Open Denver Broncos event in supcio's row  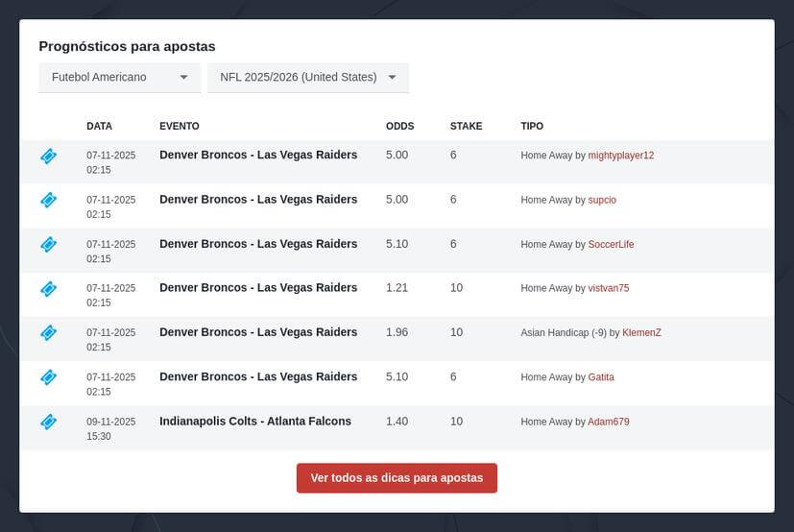pyautogui.click(x=258, y=199)
